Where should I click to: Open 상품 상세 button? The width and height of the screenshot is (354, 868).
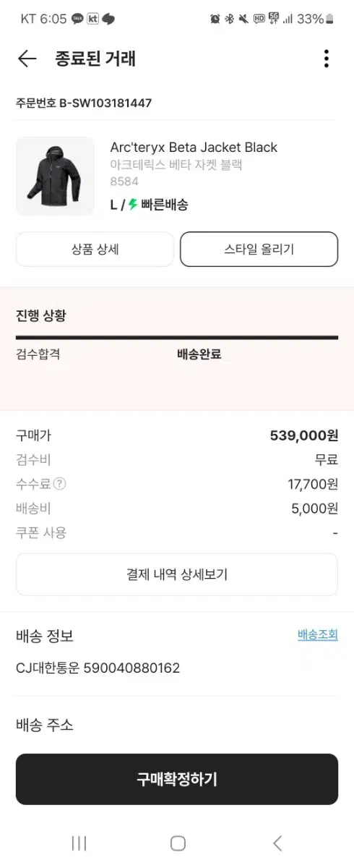pyautogui.click(x=95, y=250)
